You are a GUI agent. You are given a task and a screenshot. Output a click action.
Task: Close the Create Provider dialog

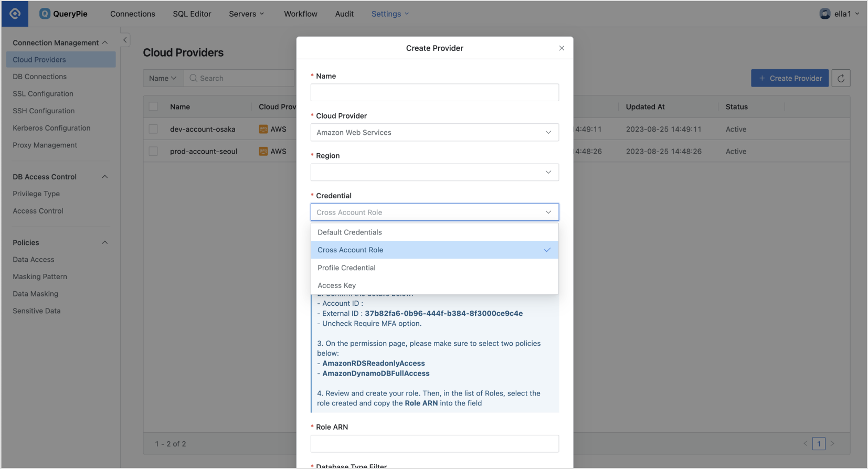[x=562, y=48]
